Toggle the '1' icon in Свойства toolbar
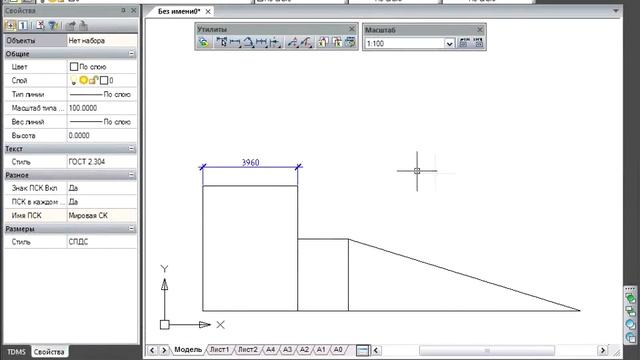This screenshot has width=640, height=360. 23,25
